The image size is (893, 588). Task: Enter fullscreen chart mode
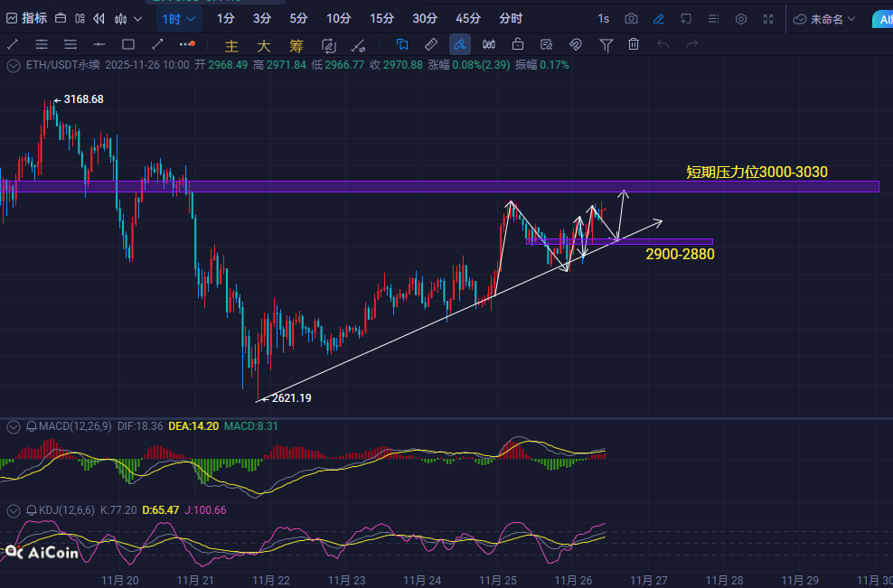[768, 18]
